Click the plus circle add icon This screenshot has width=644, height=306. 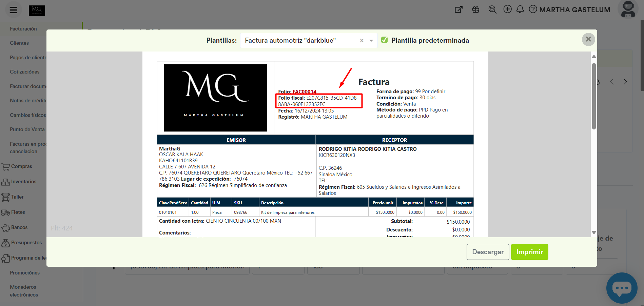(507, 9)
